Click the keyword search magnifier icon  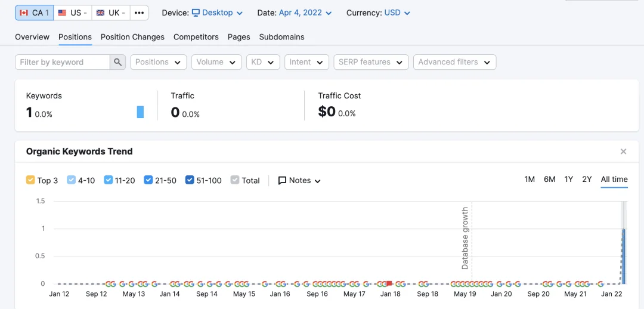[x=117, y=62]
